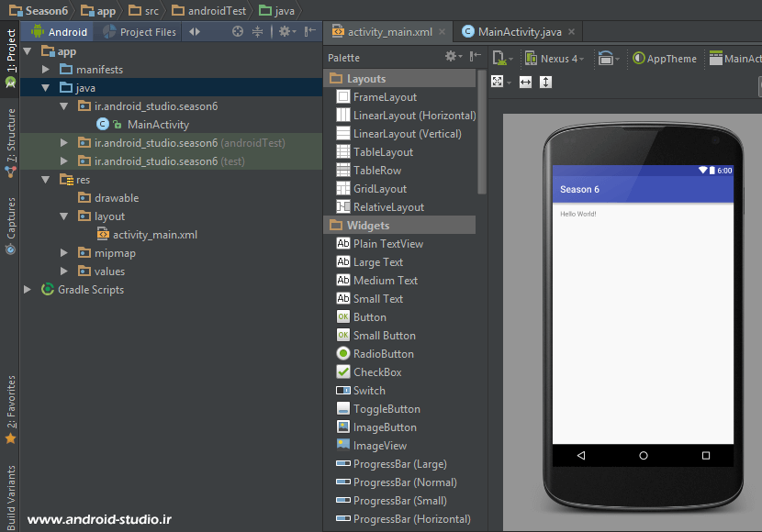Select the Project Files view tab
Image resolution: width=762 pixels, height=532 pixels.
point(140,32)
